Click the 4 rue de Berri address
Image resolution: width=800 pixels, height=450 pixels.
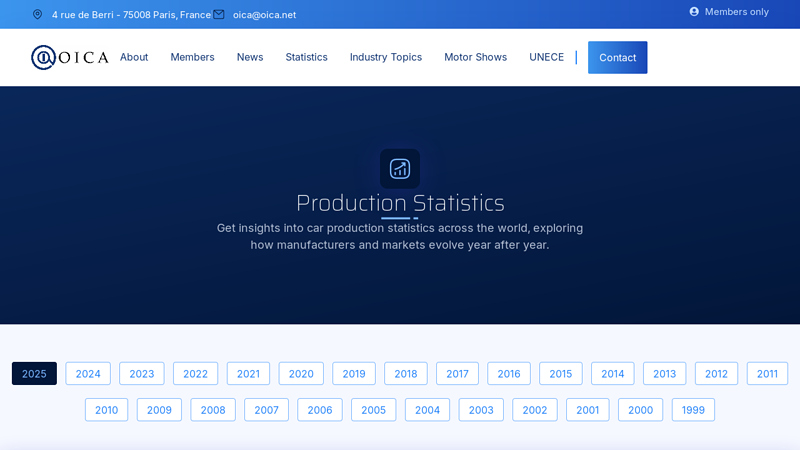[132, 15]
